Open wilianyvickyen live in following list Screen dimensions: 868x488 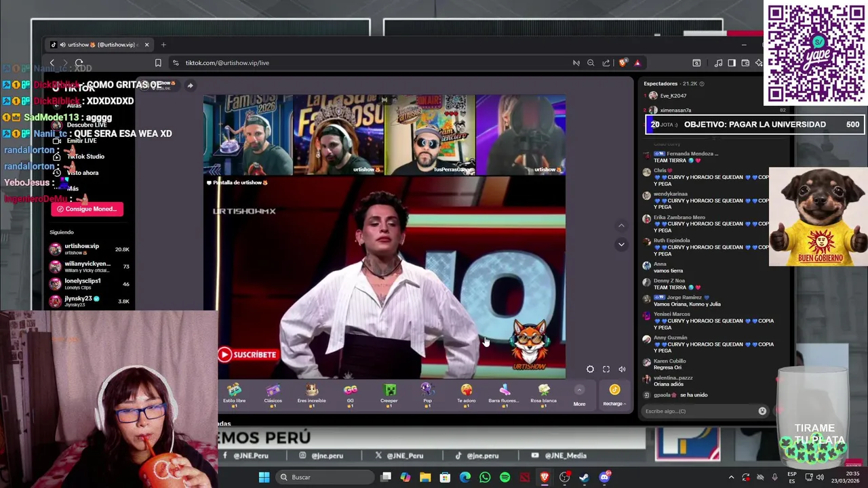tap(89, 266)
